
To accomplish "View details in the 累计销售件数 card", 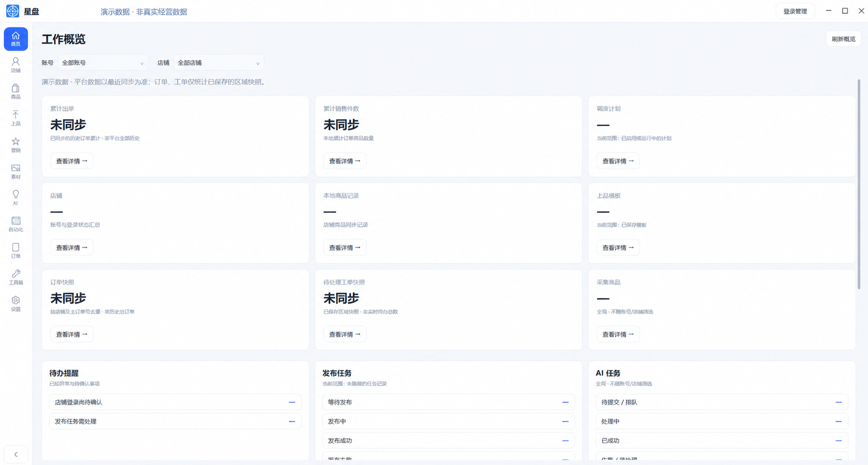I will (344, 161).
